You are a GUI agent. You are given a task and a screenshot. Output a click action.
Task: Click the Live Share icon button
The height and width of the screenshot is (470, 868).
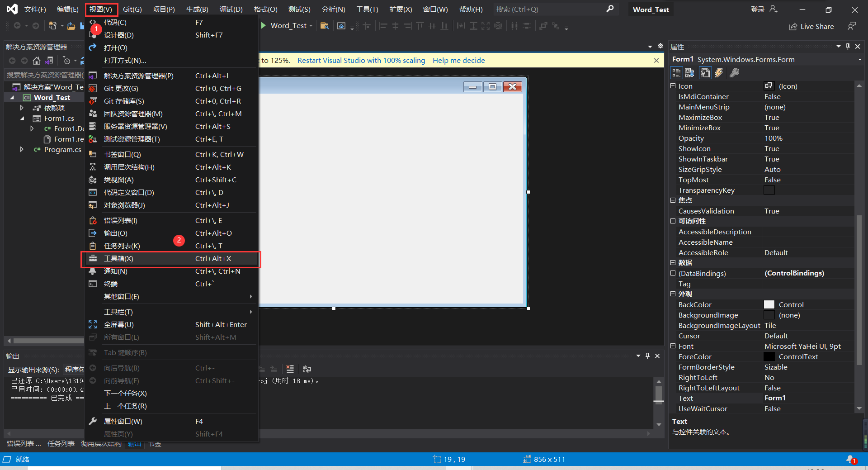(812, 27)
